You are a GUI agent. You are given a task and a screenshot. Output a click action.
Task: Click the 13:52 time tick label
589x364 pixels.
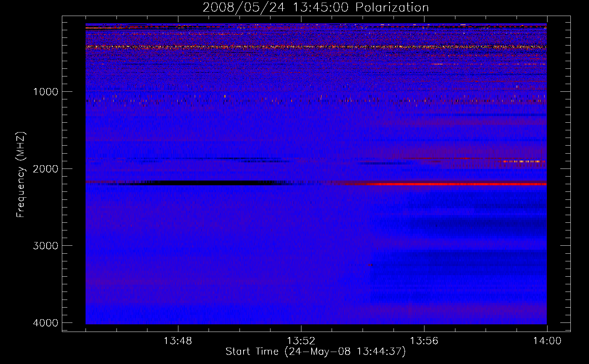tap(301, 341)
